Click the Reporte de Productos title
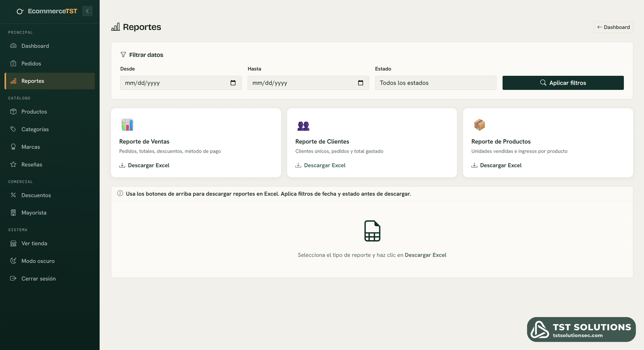 click(x=501, y=141)
